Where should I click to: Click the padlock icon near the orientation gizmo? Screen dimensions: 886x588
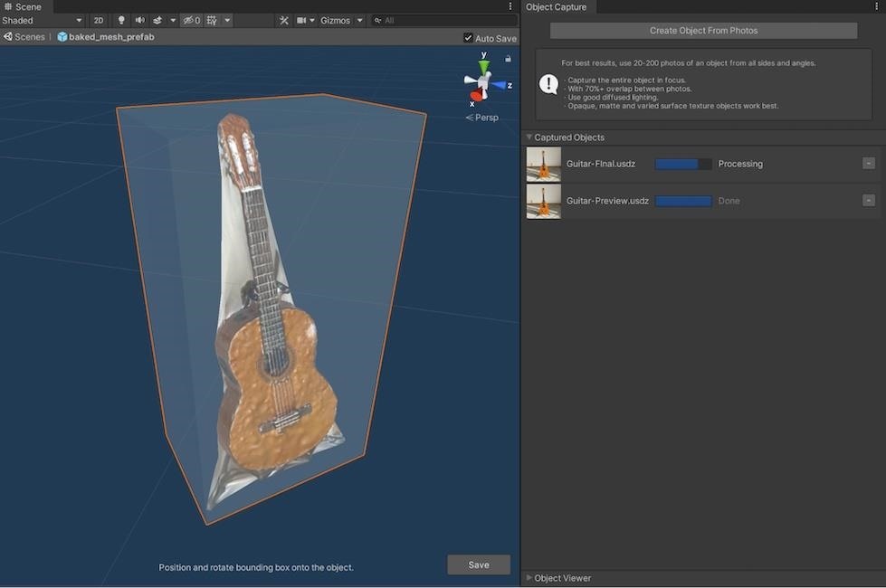[507, 57]
